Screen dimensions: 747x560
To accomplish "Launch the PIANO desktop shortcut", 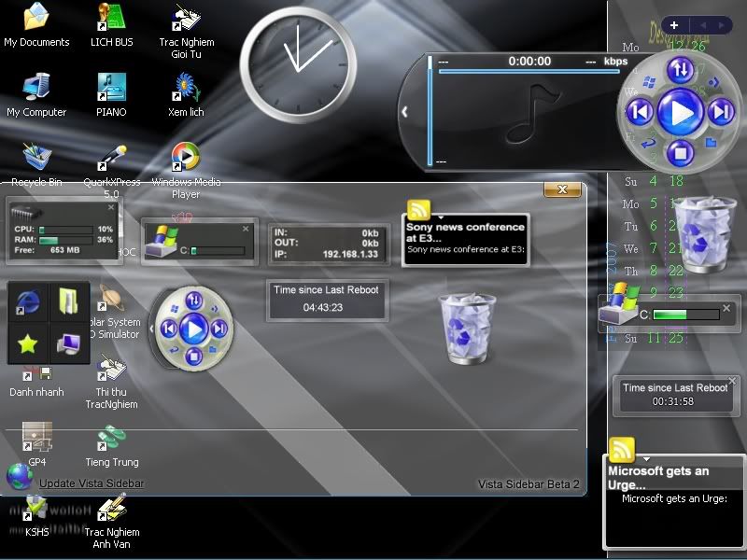I will 111,88.
